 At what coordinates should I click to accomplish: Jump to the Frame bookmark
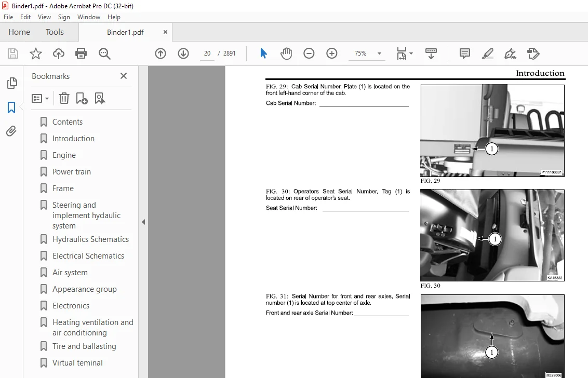(x=63, y=188)
